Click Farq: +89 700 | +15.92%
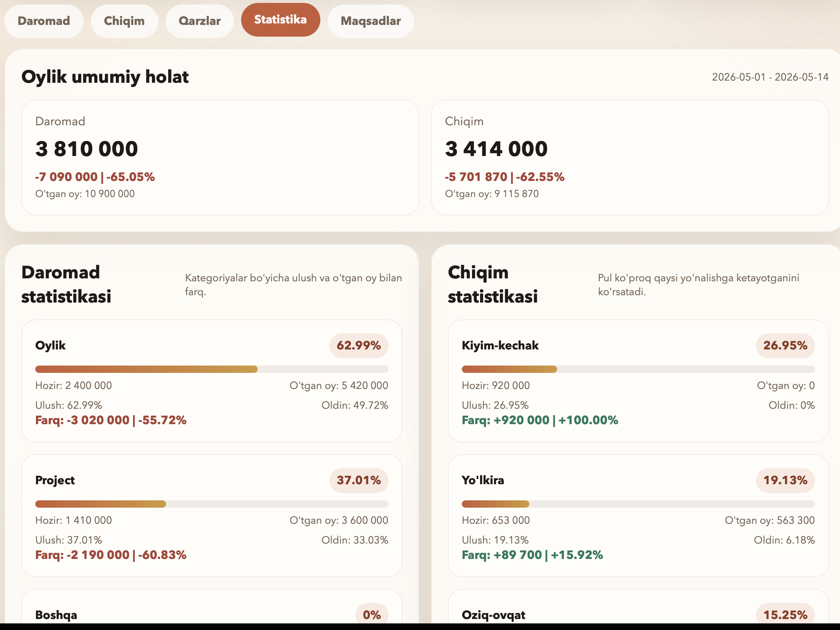 (533, 555)
